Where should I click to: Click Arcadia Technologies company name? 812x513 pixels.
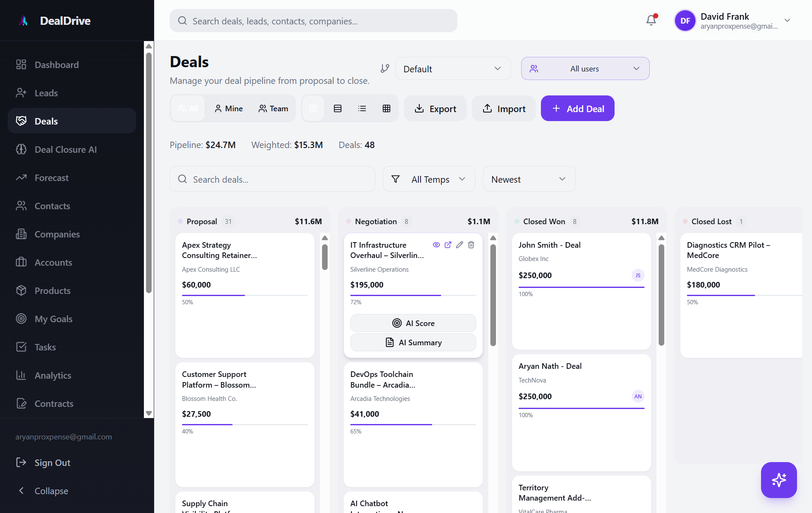pyautogui.click(x=380, y=398)
